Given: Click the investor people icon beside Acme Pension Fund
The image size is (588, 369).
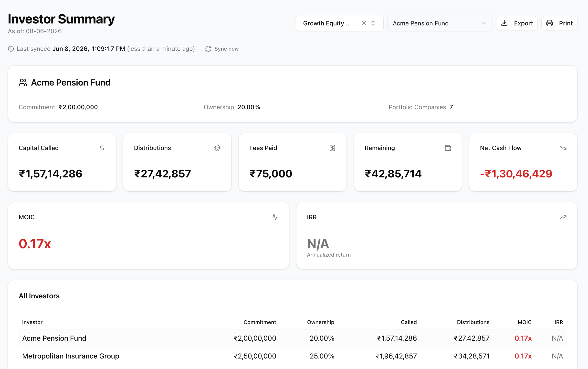Looking at the screenshot, I should click(23, 83).
